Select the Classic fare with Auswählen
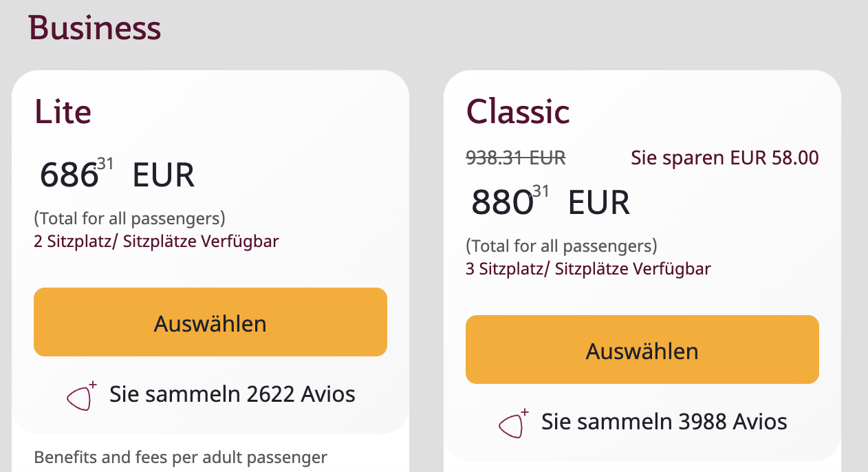868x472 pixels. pyautogui.click(x=642, y=350)
